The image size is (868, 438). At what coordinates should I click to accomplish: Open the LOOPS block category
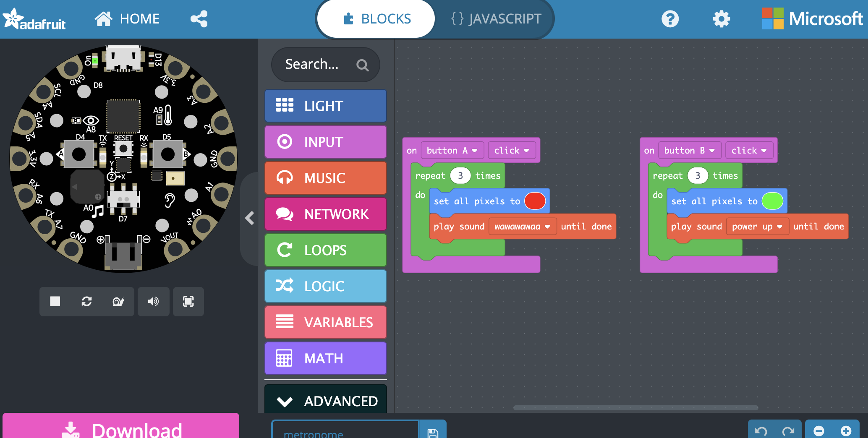[x=326, y=250]
